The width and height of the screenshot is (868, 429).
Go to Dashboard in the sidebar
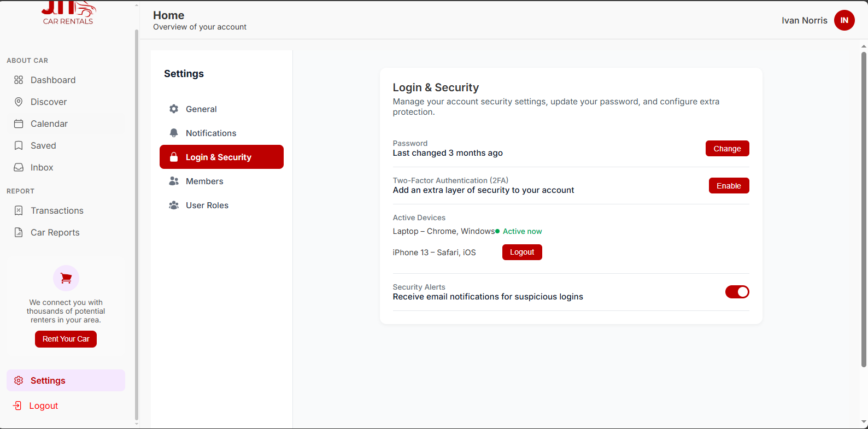tap(66, 80)
